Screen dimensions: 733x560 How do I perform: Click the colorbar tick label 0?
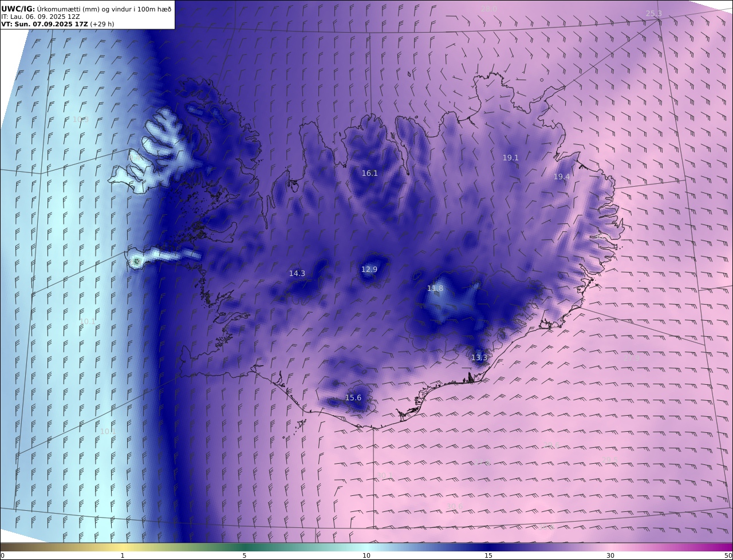(x=2, y=555)
